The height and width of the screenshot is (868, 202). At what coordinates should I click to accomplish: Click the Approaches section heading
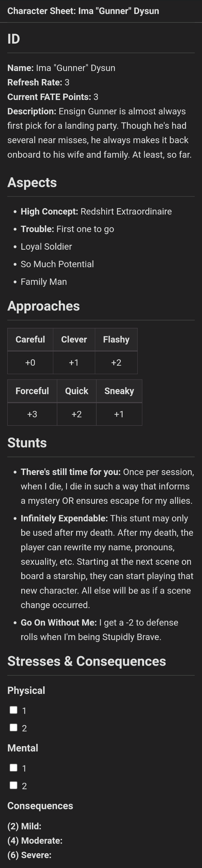click(x=43, y=306)
